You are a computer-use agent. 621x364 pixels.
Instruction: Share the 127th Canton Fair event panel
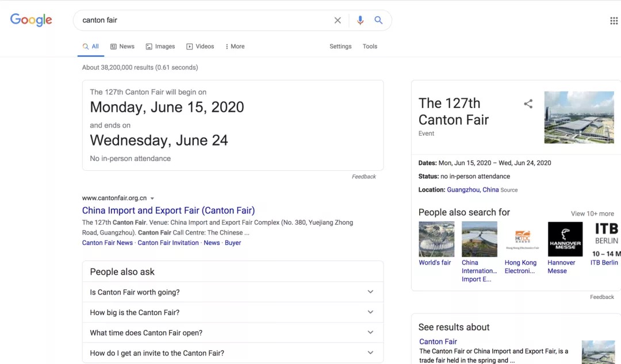tap(528, 104)
